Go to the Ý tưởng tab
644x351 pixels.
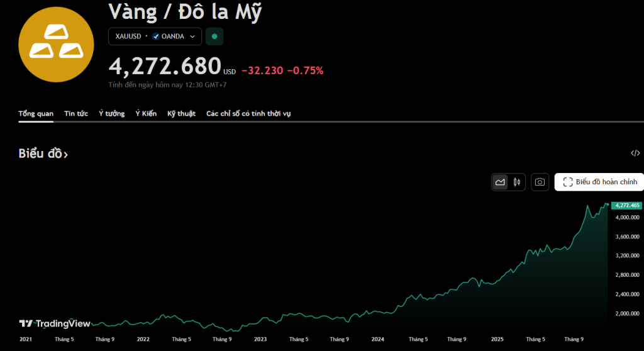tap(111, 114)
